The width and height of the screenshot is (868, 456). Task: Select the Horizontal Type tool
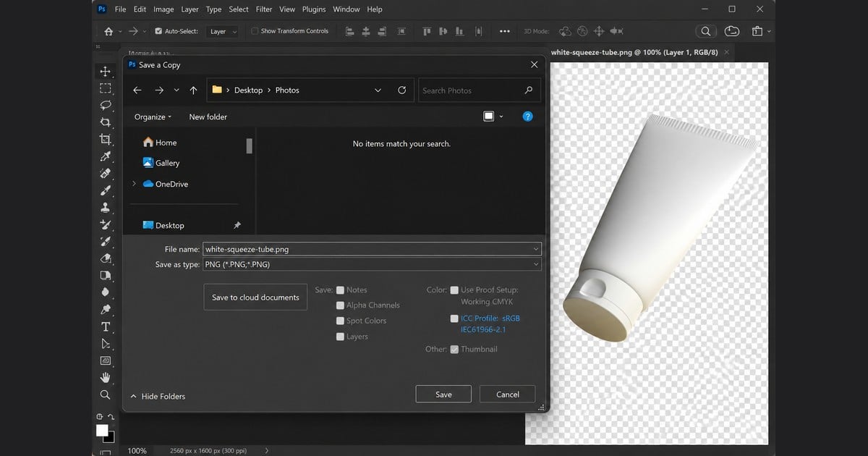[105, 326]
